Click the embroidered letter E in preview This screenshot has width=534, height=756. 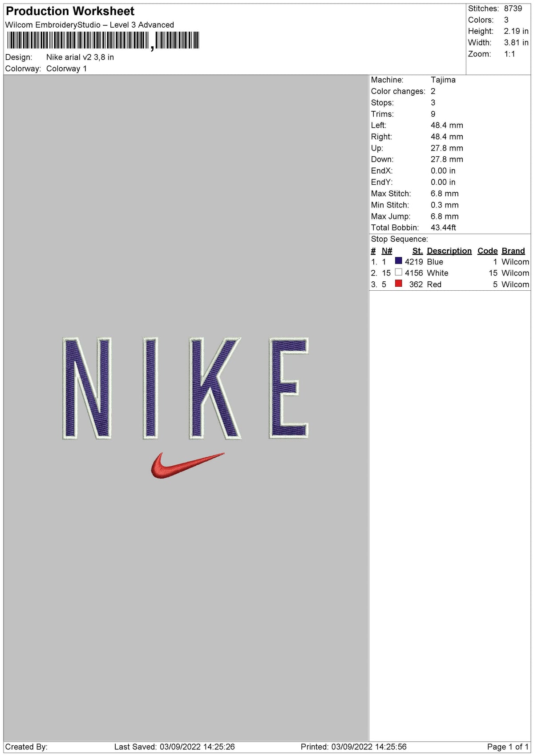289,388
